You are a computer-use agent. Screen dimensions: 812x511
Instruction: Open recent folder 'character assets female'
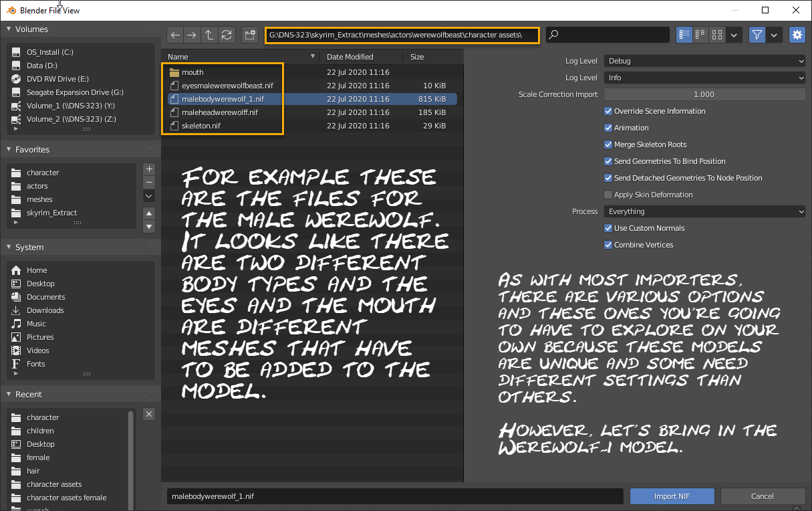(x=67, y=498)
